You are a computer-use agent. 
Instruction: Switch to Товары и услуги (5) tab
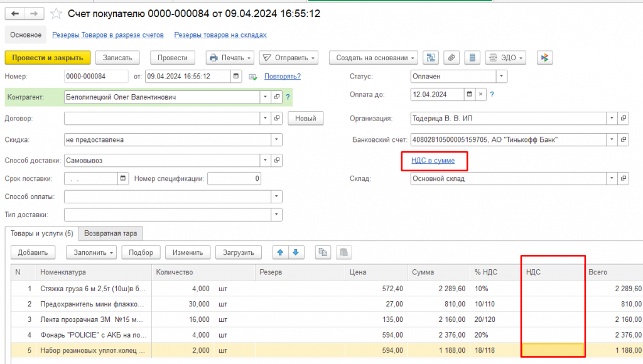42,233
